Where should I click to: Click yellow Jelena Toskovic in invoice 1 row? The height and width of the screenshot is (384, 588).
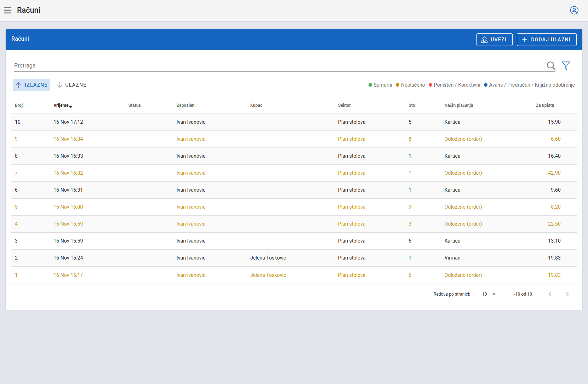pos(268,275)
